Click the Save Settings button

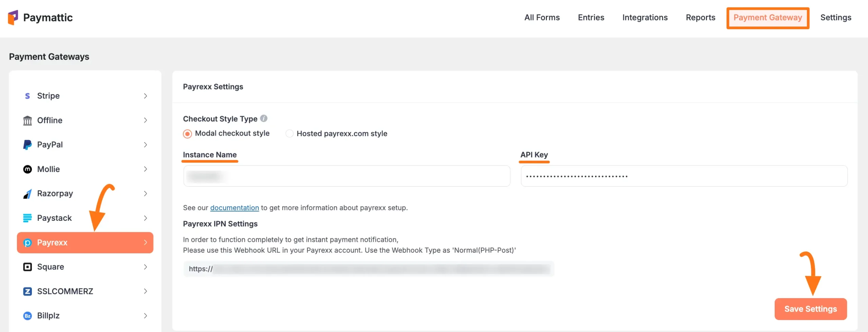click(810, 309)
